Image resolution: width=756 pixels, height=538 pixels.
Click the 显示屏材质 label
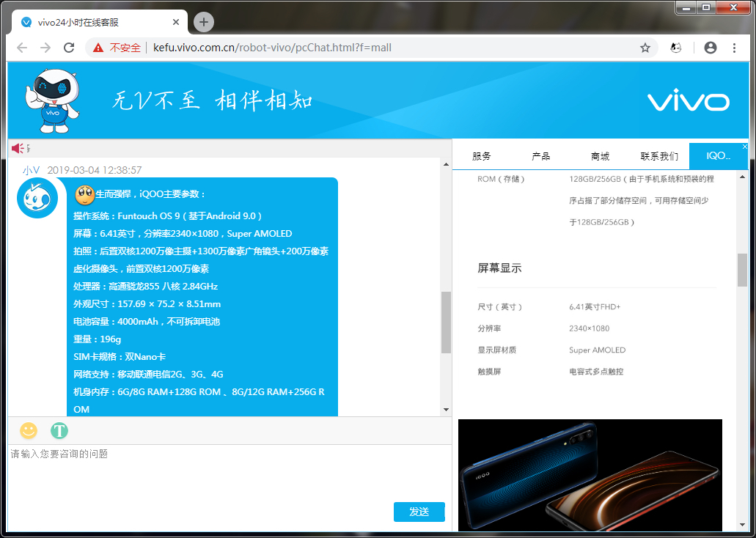pos(496,350)
